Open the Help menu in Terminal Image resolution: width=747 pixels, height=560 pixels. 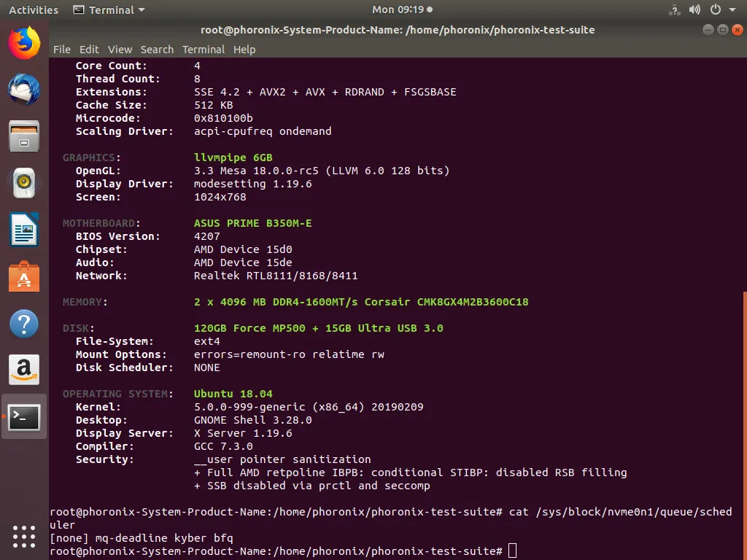244,50
